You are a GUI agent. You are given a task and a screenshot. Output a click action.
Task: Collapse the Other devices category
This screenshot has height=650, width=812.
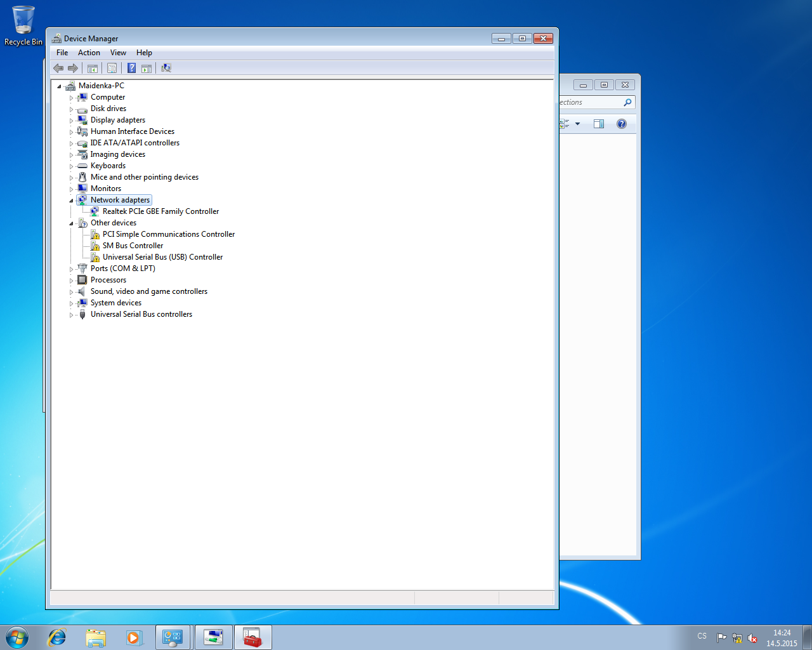(71, 223)
